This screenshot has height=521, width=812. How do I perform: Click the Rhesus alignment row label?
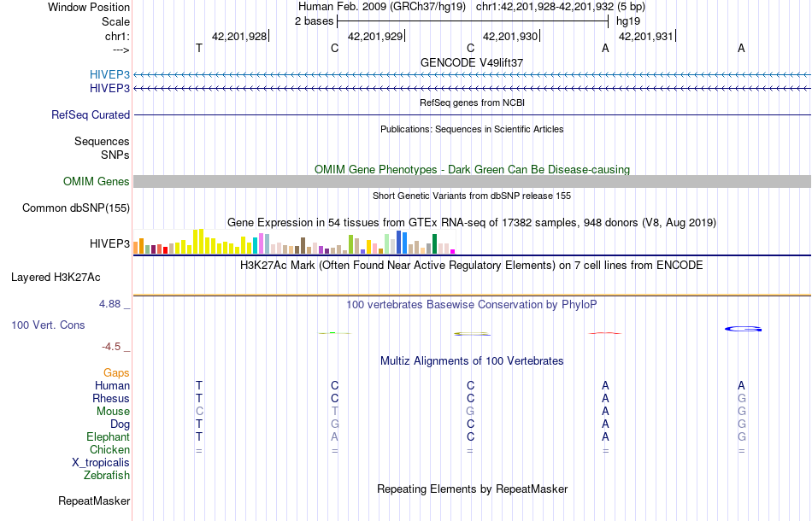[111, 398]
